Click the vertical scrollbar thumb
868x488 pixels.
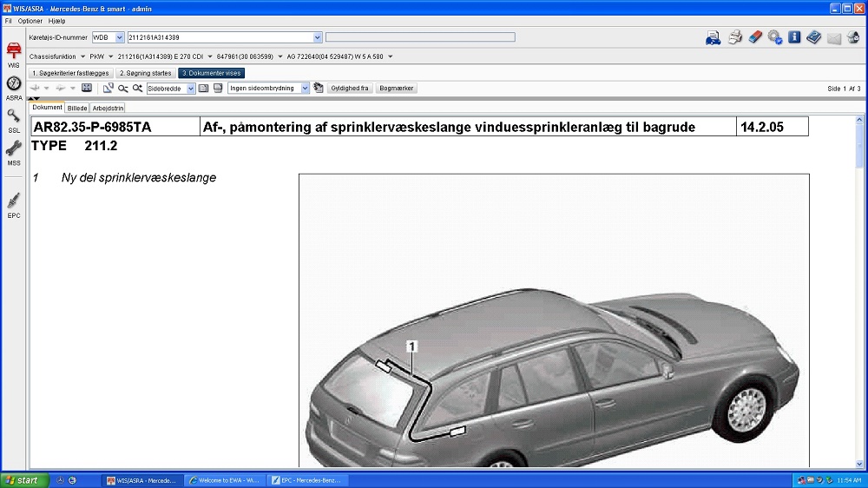click(859, 146)
